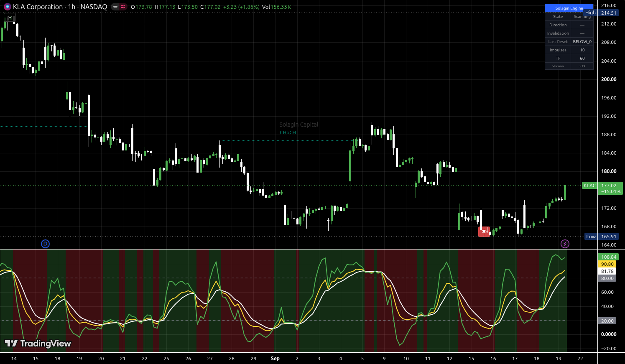Screen dimensions: 625x364
Task: Click the Solagin Engine table header
Action: pyautogui.click(x=569, y=8)
